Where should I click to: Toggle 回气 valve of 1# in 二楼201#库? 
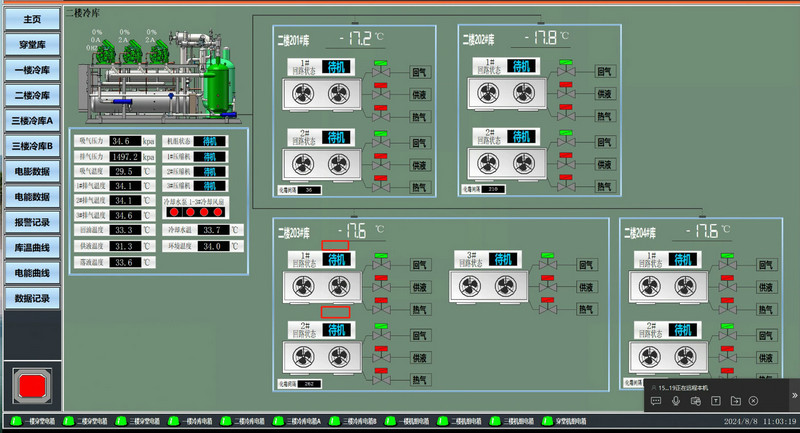point(381,72)
